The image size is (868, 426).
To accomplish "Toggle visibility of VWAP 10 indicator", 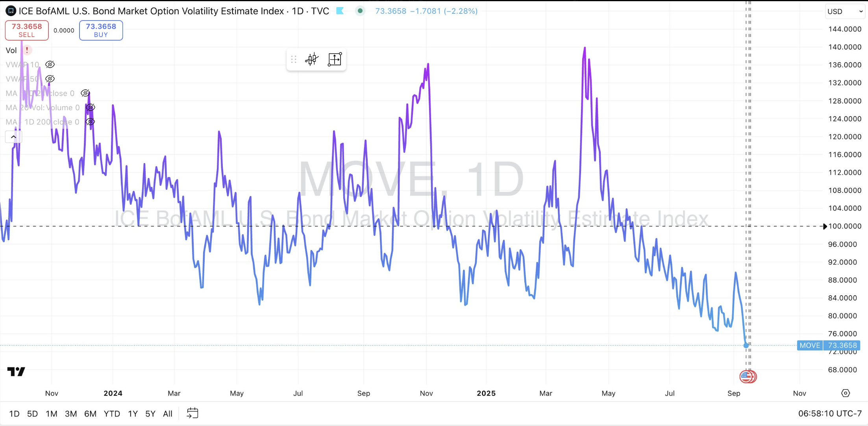I will (50, 65).
